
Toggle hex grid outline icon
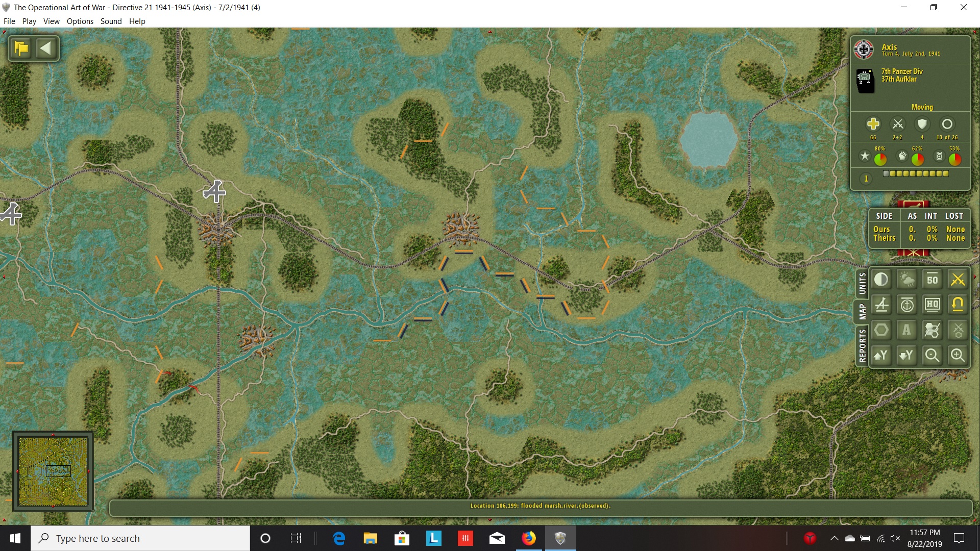(x=881, y=330)
